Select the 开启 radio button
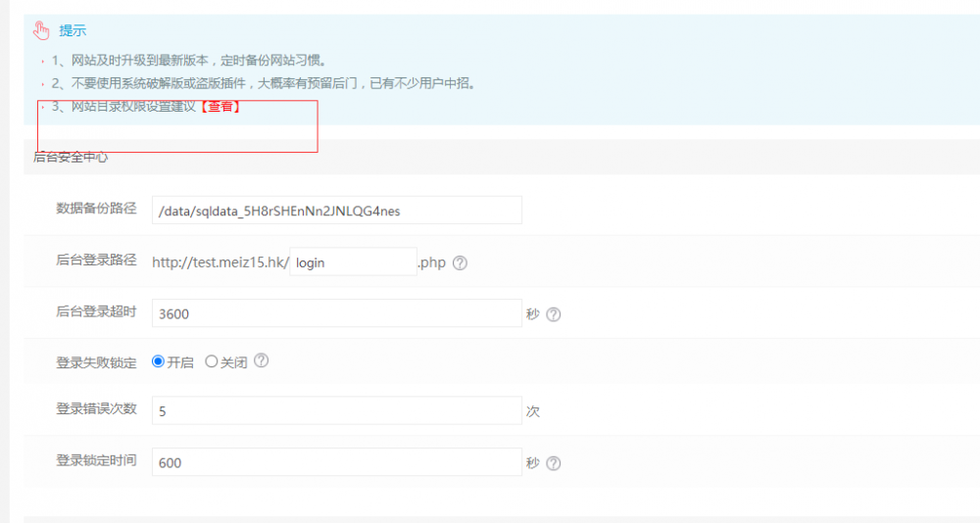Image resolution: width=980 pixels, height=523 pixels. tap(158, 361)
